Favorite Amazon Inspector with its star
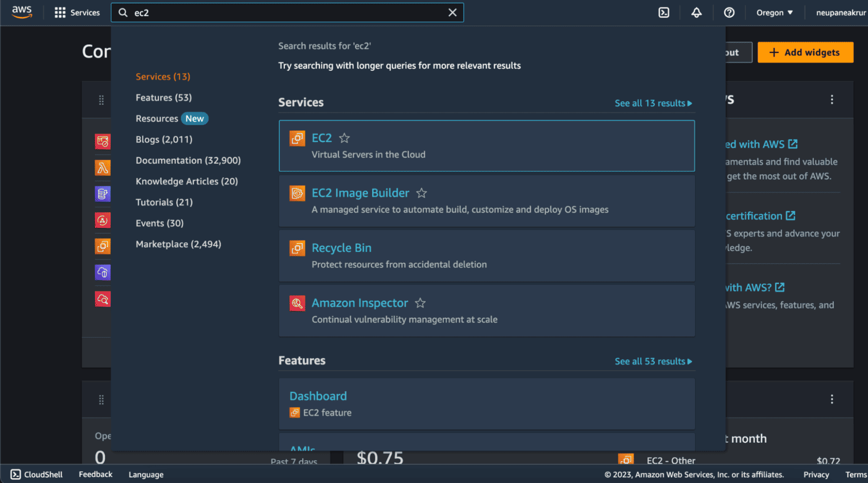 420,303
